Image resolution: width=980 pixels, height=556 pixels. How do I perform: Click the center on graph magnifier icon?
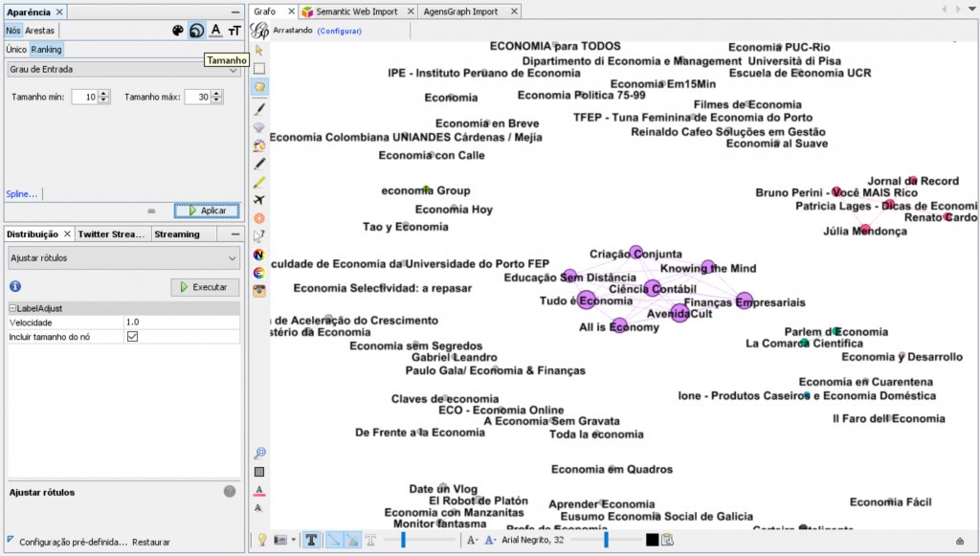coord(259,453)
